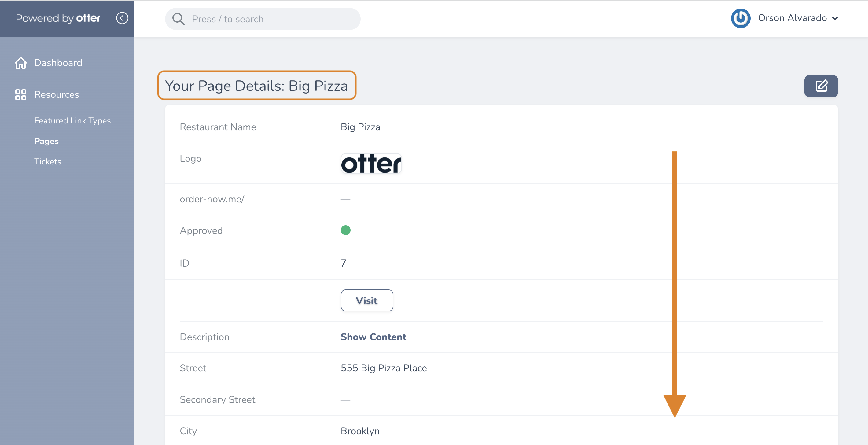This screenshot has height=445, width=868.
Task: Click the otter logo image
Action: click(371, 164)
